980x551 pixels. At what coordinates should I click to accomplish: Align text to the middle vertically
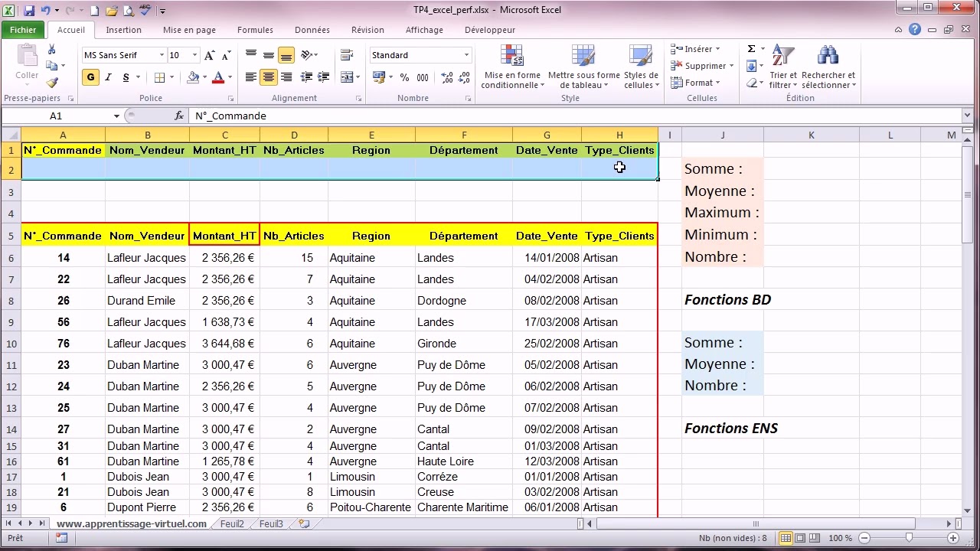click(x=269, y=55)
